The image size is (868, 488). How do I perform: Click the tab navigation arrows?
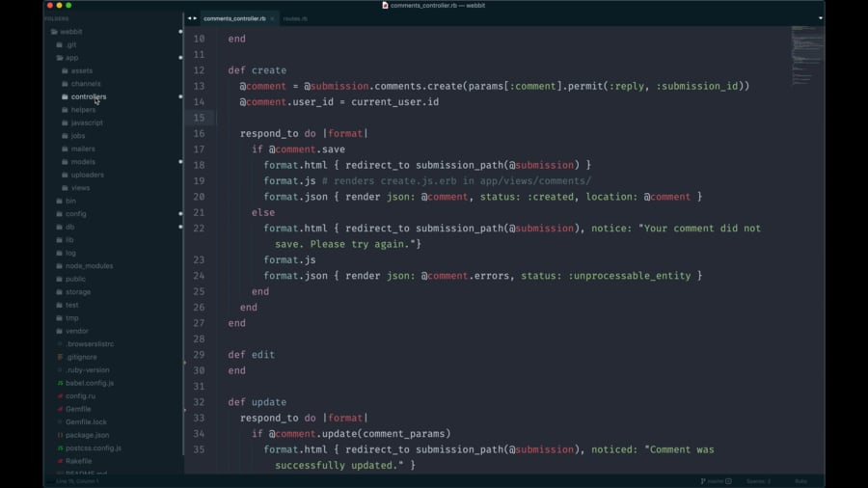point(192,18)
